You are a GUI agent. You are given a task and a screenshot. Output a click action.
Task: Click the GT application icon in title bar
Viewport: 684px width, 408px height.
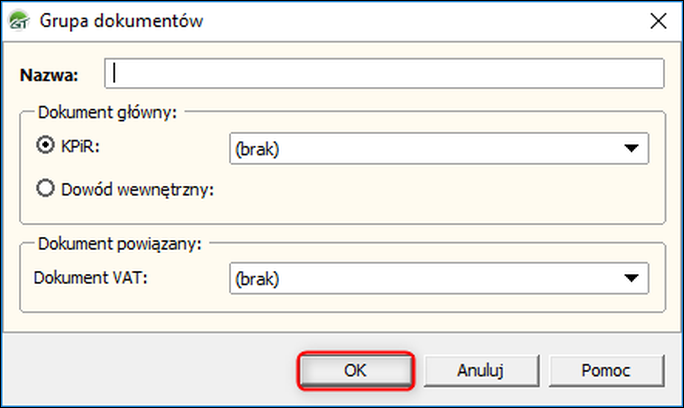tap(18, 21)
